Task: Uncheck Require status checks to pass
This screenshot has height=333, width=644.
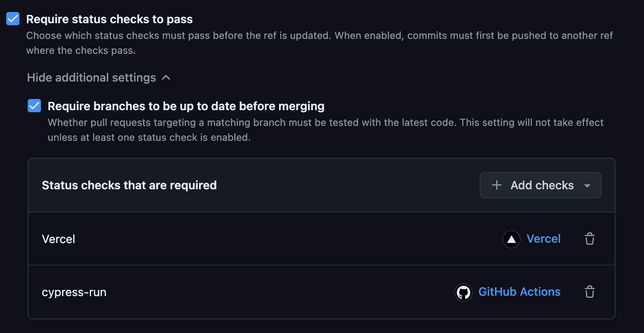Action: 13,19
